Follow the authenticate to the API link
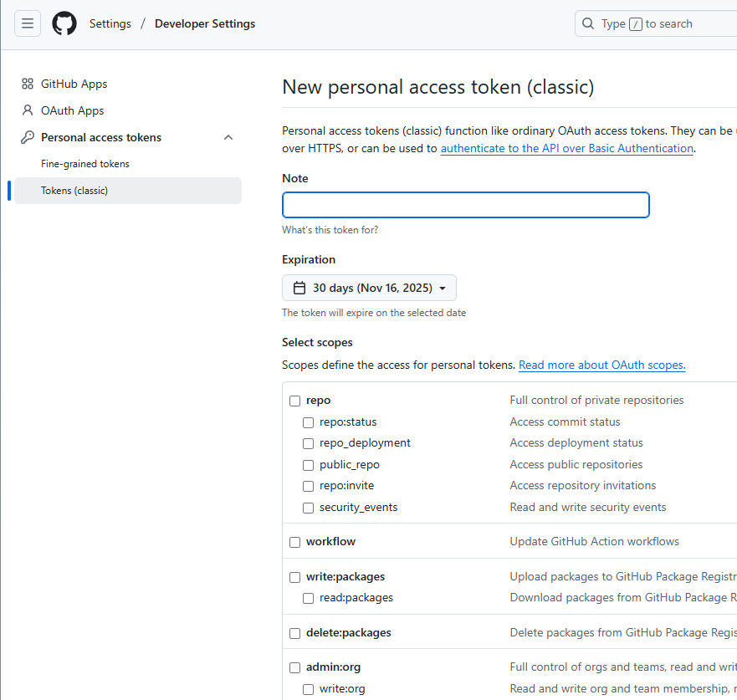 [x=566, y=148]
